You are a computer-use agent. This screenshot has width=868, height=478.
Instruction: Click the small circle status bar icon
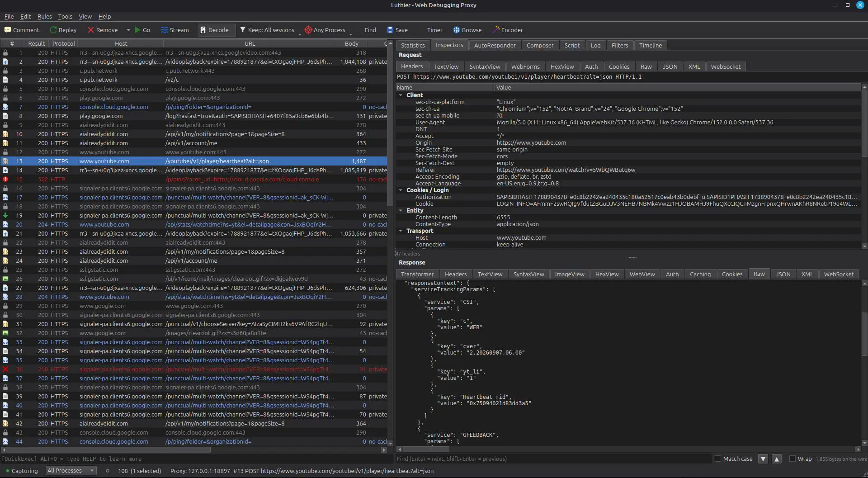tap(107, 471)
